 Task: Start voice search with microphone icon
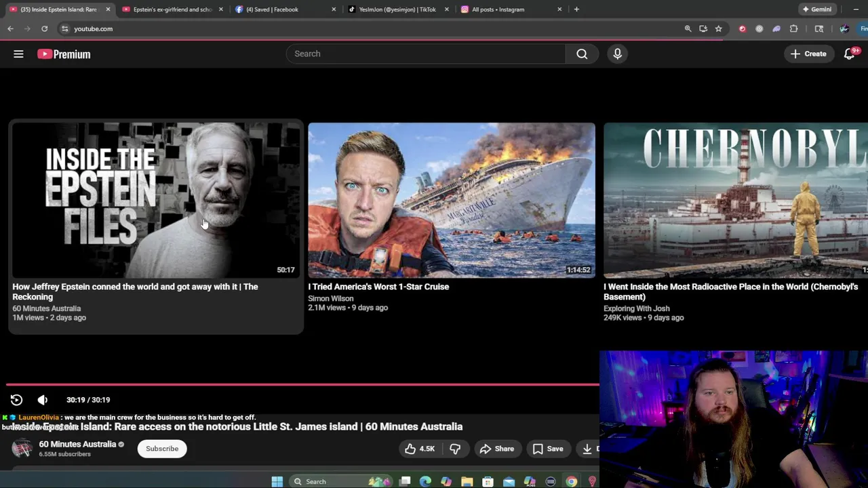(x=617, y=54)
